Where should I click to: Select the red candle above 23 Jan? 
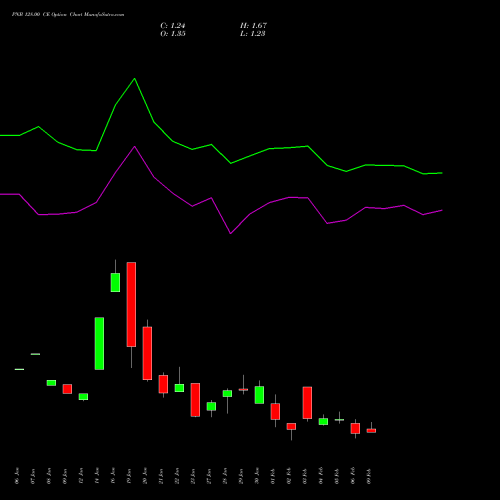195,400
